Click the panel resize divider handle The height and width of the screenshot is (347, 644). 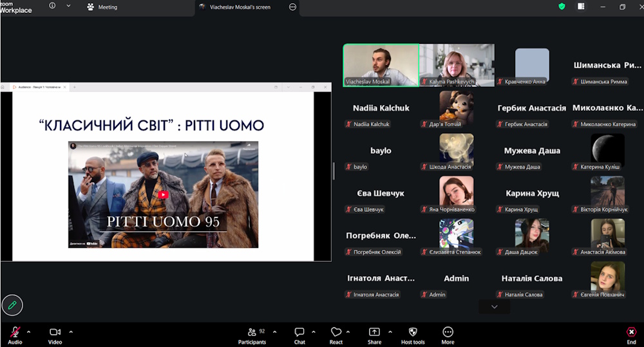(334, 171)
